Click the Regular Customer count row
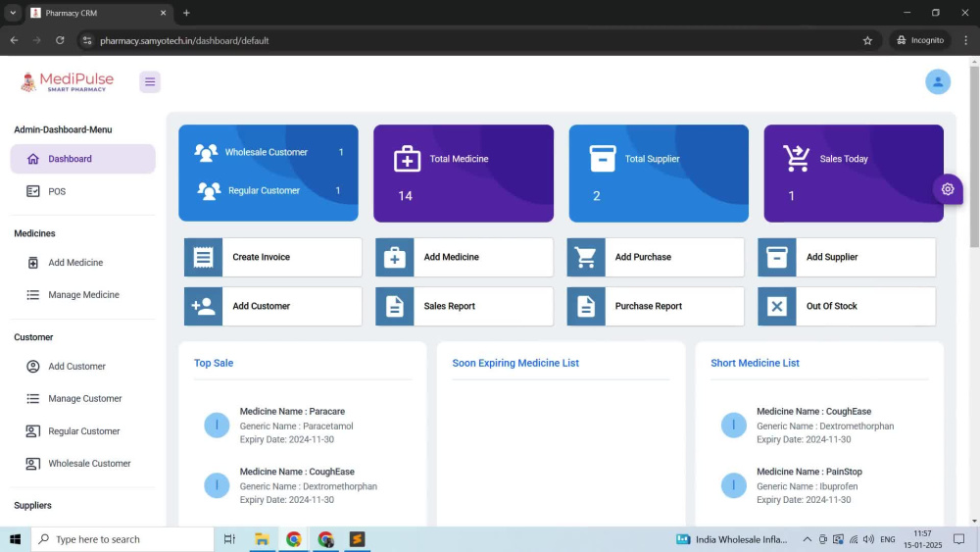The height and width of the screenshot is (552, 980). coord(269,190)
